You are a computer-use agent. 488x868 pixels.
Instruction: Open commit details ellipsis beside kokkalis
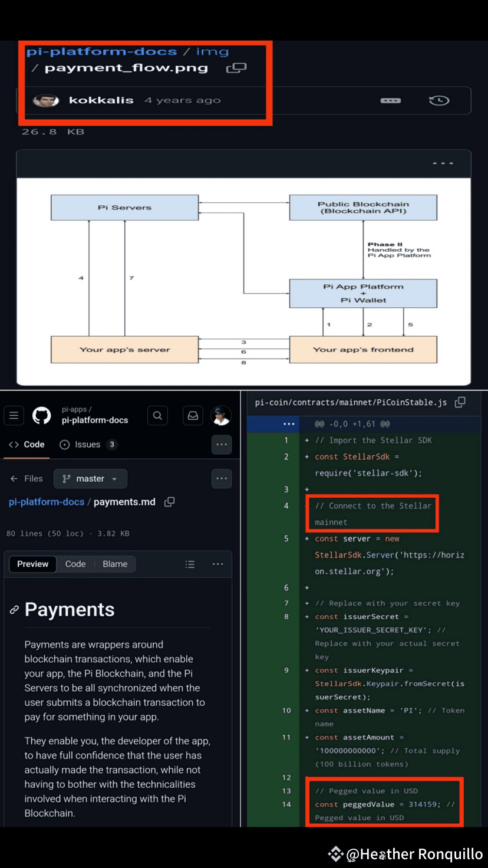click(390, 101)
